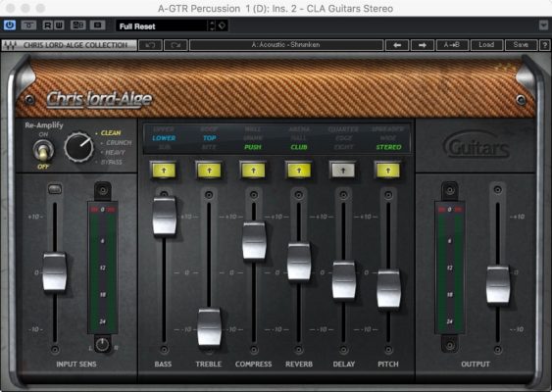
Task: Click the Guitars logo badge
Action: (x=476, y=146)
